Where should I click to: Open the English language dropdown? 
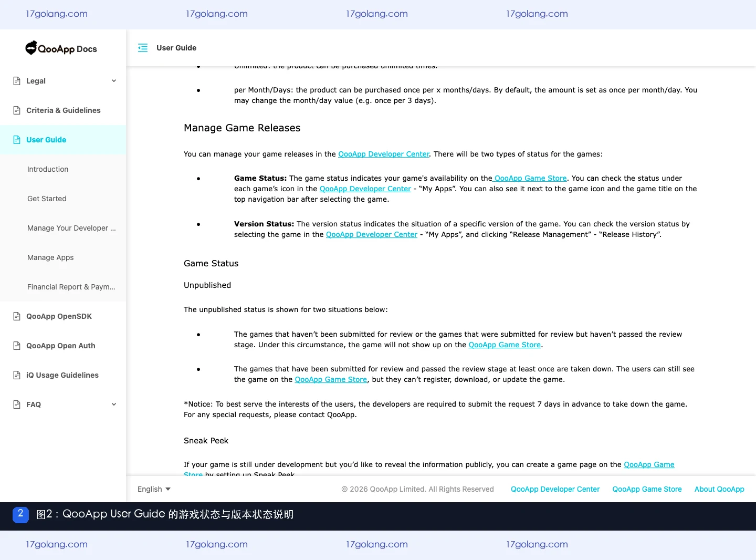[154, 489]
